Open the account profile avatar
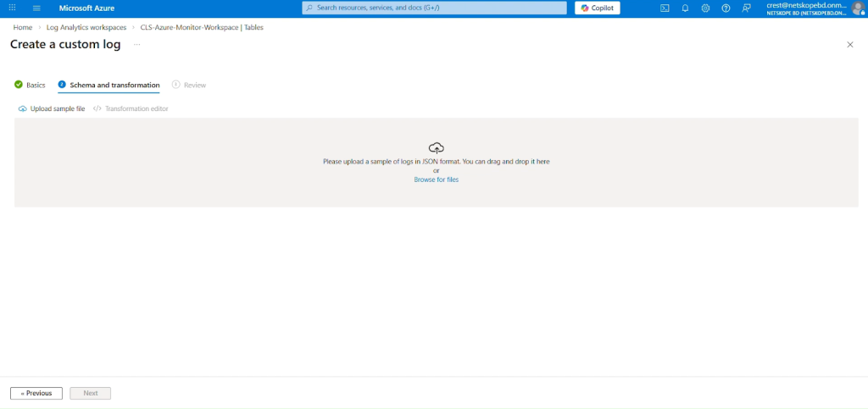The height and width of the screenshot is (409, 868). [858, 8]
